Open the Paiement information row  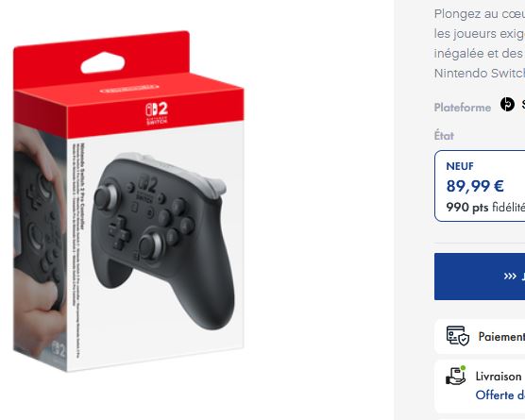(480, 336)
